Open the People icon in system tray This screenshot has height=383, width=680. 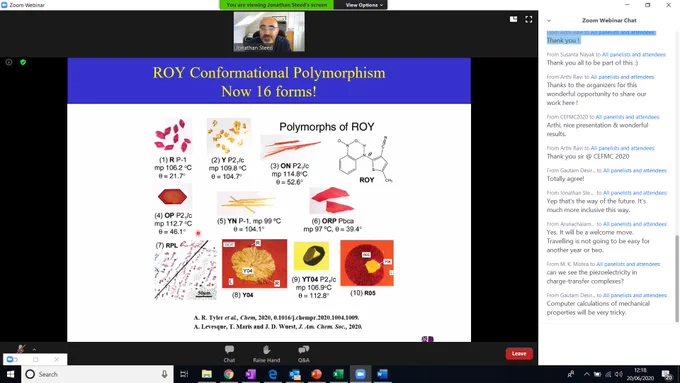point(571,374)
